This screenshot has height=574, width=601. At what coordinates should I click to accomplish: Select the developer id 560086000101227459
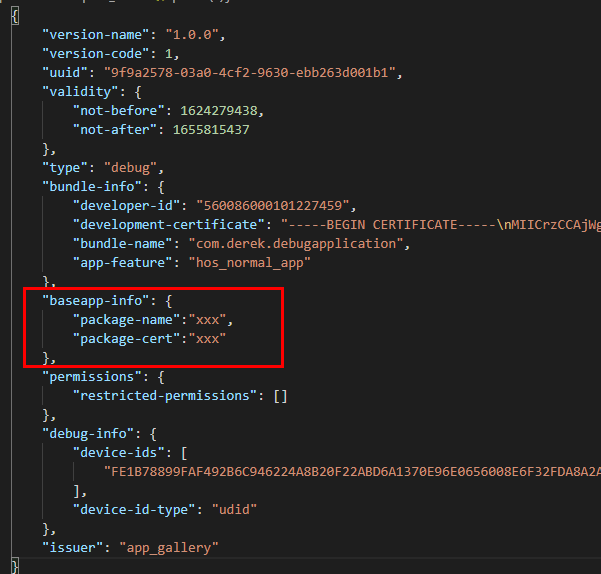(273, 206)
